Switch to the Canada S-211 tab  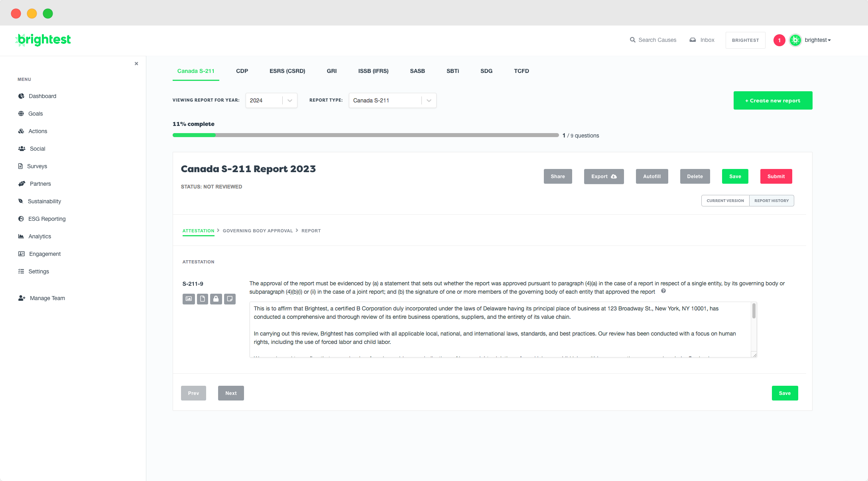coord(196,71)
